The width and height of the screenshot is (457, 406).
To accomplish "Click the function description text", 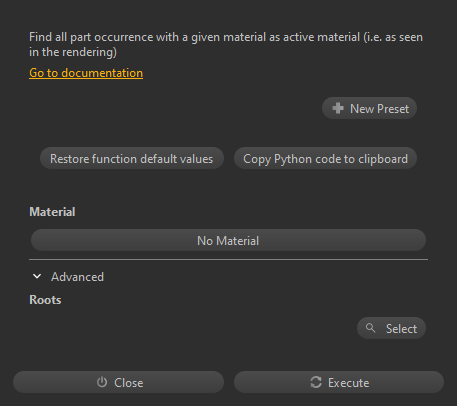I will (x=226, y=44).
